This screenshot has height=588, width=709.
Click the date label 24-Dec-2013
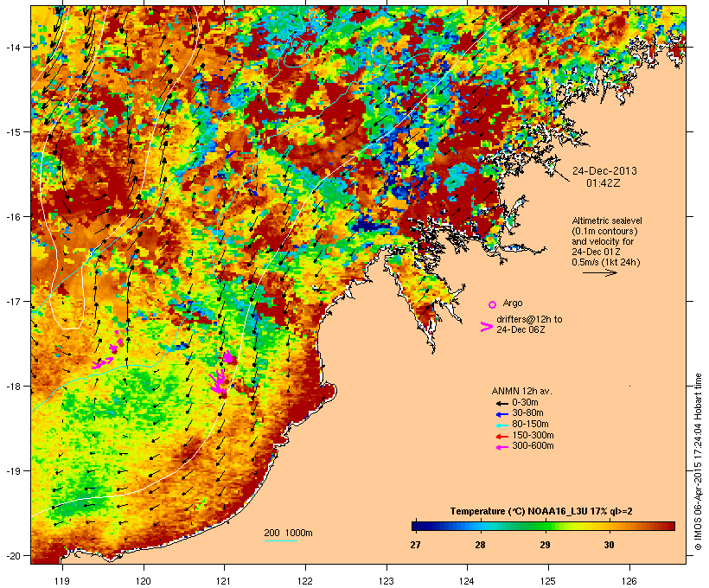click(604, 171)
